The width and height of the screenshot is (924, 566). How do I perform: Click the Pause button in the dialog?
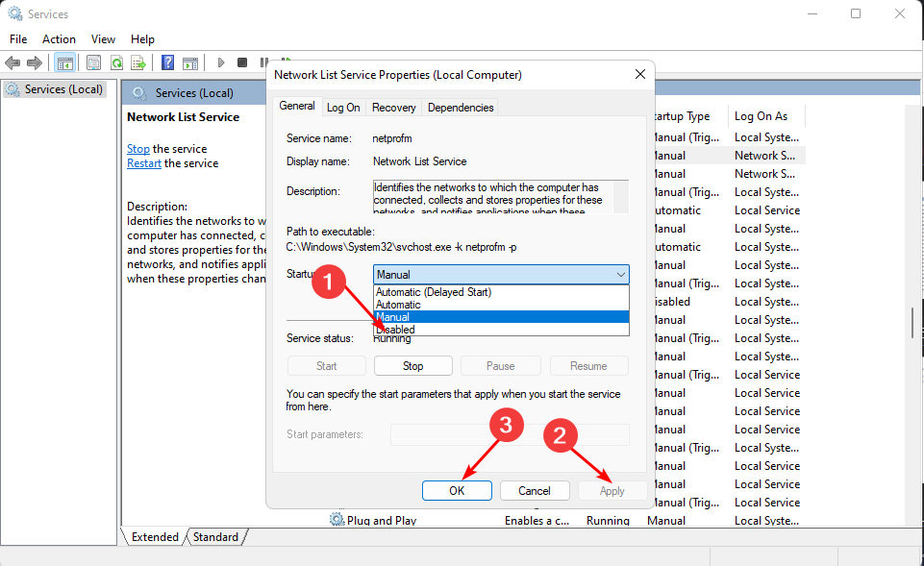(500, 366)
